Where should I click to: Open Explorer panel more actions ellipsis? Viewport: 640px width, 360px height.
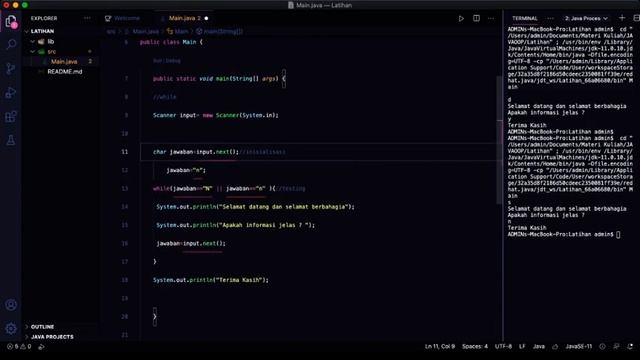87,18
